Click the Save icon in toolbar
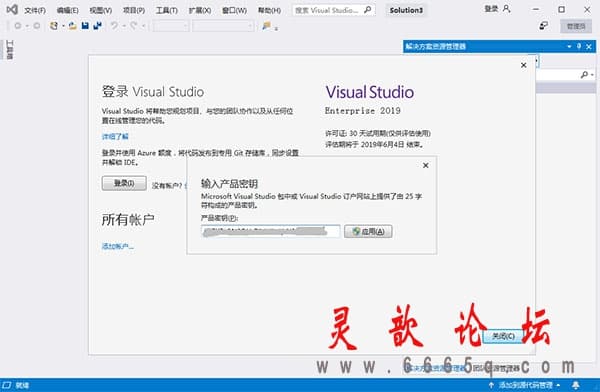This screenshot has height=392, width=600. coord(85,26)
